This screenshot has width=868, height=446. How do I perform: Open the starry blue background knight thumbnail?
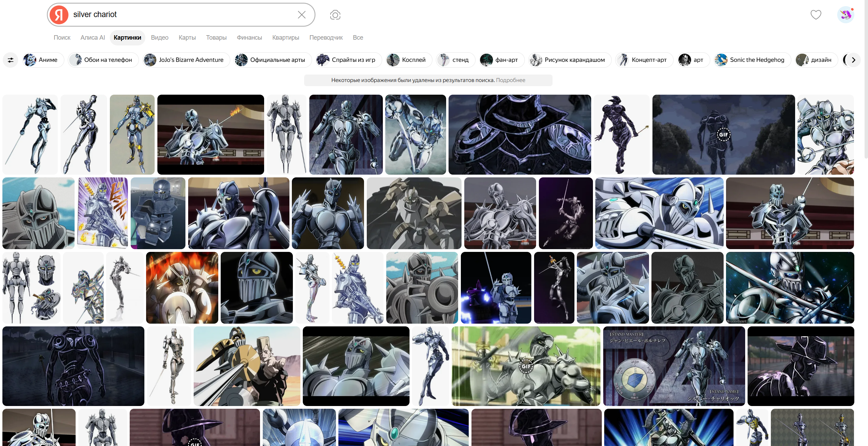790,288
